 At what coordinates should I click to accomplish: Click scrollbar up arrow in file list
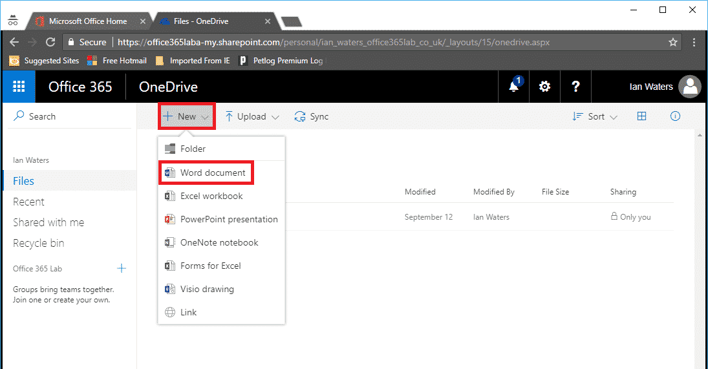pyautogui.click(x=700, y=135)
